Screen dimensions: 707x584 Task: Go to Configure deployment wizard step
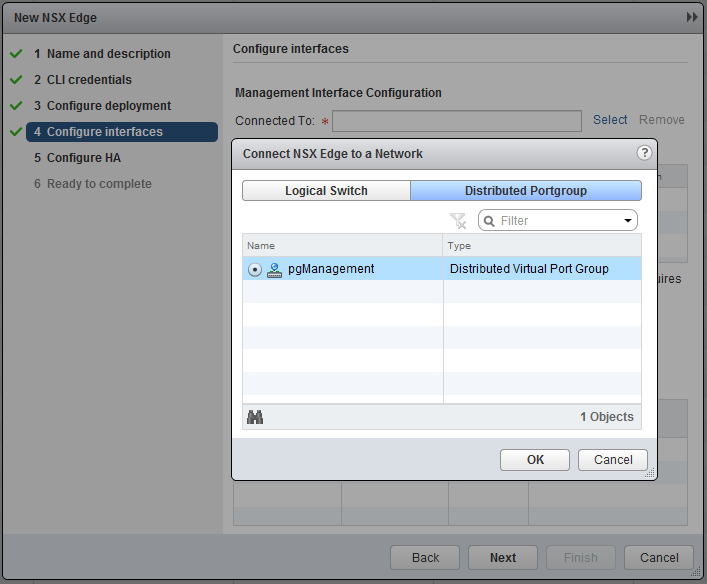pyautogui.click(x=108, y=106)
